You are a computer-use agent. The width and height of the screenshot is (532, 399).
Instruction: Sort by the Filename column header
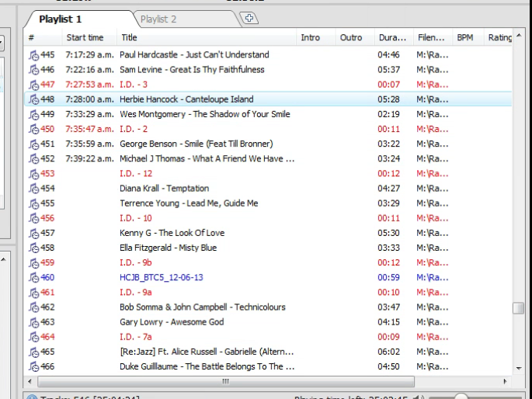pyautogui.click(x=431, y=37)
